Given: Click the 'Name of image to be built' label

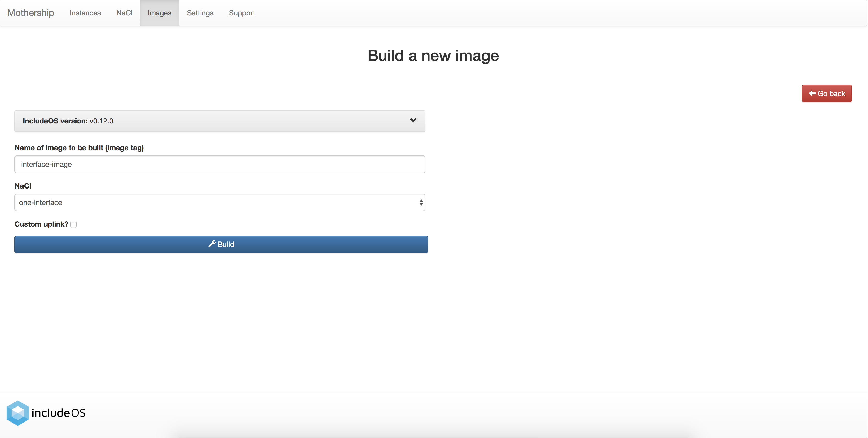Looking at the screenshot, I should click(x=79, y=148).
